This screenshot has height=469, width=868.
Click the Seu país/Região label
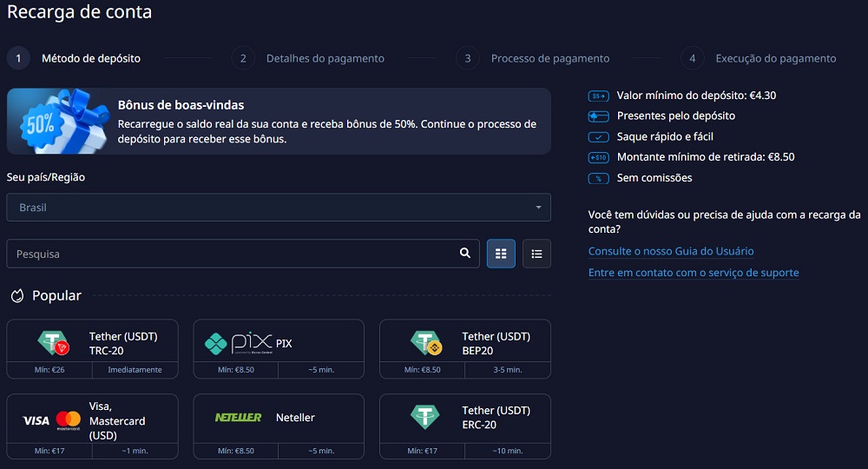point(46,177)
